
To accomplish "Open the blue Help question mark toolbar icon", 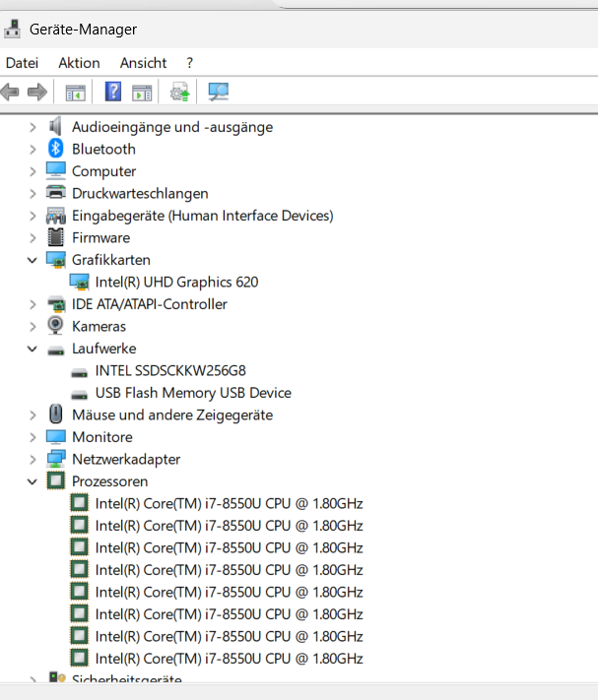I will (113, 92).
